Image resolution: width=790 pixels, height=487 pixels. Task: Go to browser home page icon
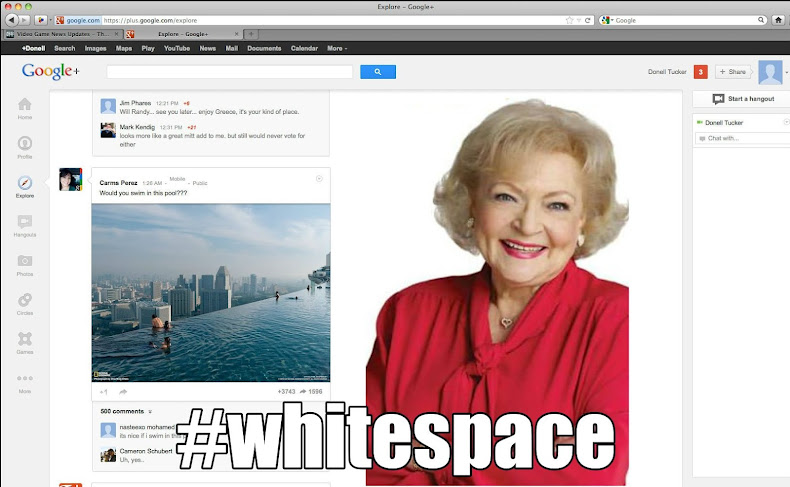click(x=779, y=20)
